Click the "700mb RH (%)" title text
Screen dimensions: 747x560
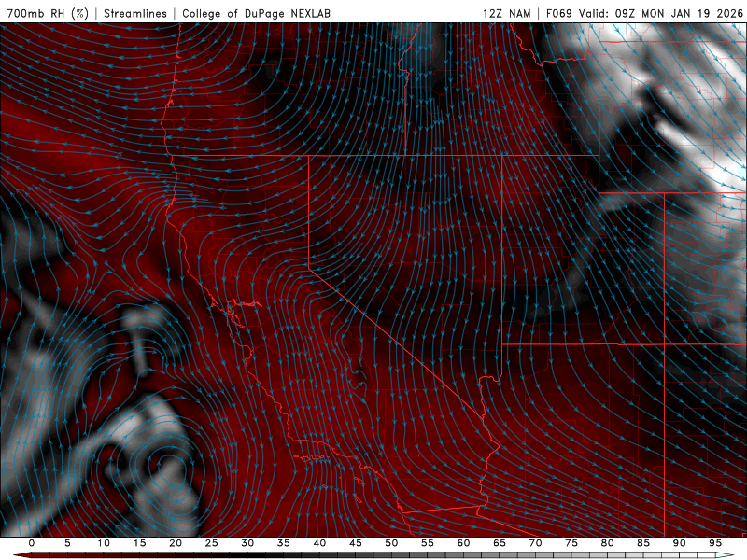point(49,13)
